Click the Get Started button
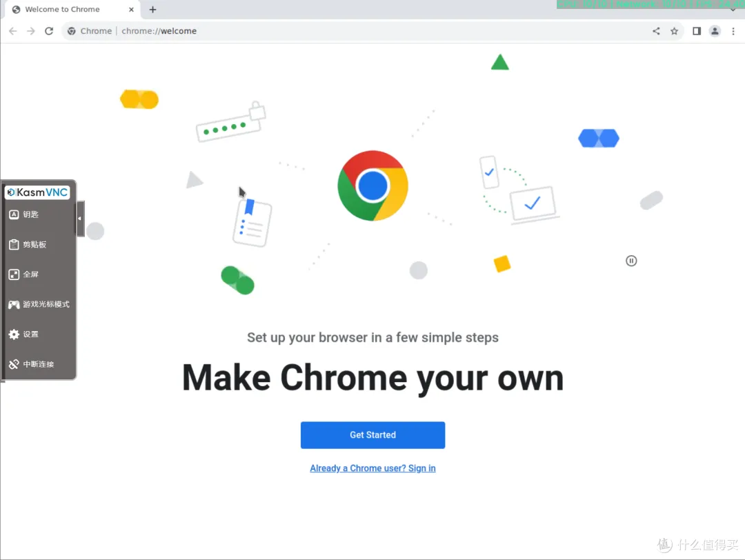The height and width of the screenshot is (560, 745). [372, 435]
